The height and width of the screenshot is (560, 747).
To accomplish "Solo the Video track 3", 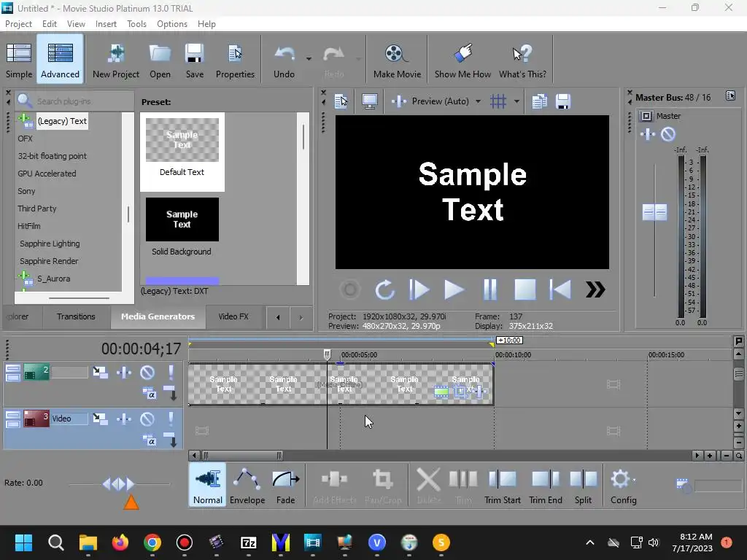I will (171, 419).
